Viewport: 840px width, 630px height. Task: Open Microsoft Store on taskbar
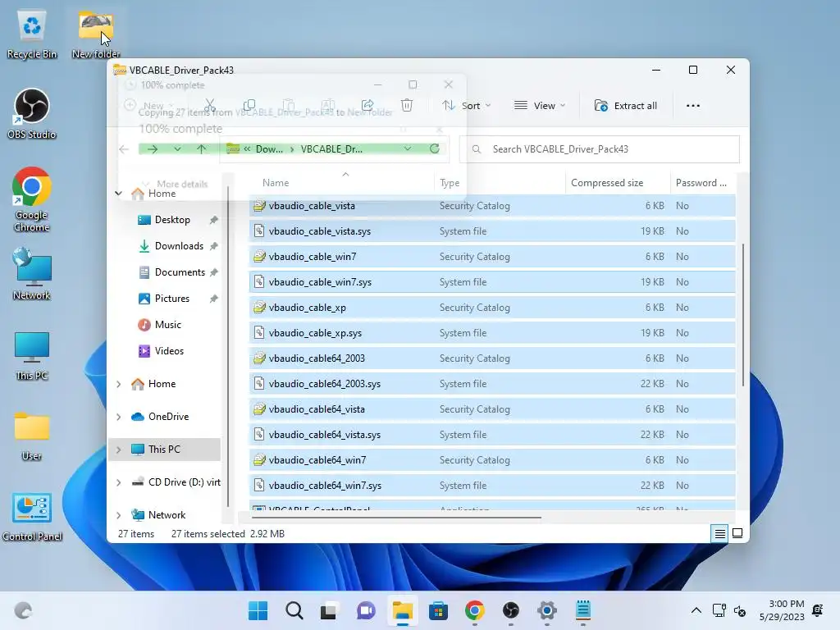(438, 610)
